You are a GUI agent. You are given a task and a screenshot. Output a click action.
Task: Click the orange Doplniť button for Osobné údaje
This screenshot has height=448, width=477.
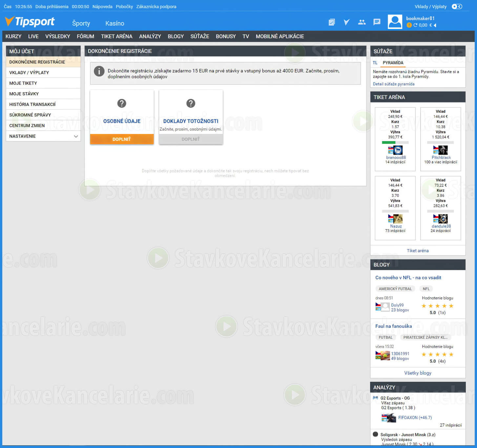[x=122, y=139]
